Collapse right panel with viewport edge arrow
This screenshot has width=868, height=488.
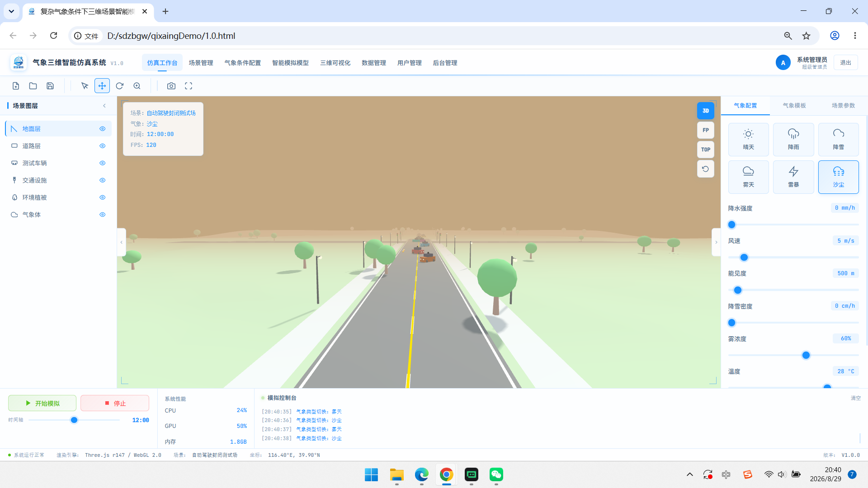(x=716, y=242)
